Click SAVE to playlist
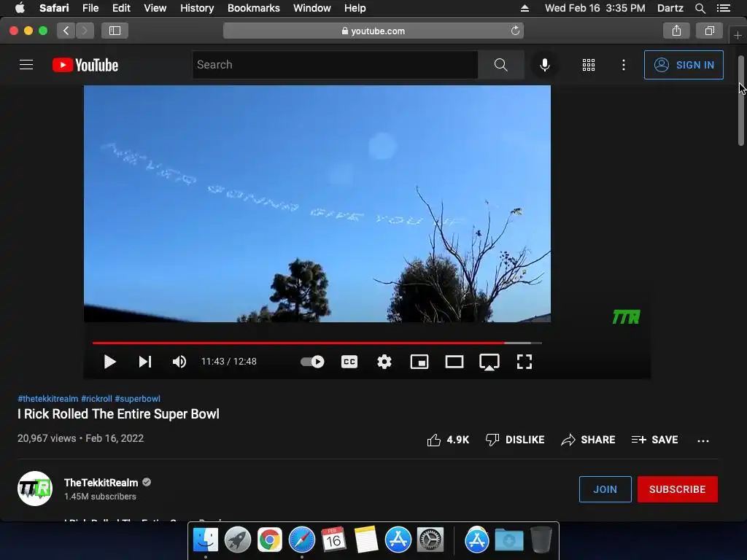 654,440
